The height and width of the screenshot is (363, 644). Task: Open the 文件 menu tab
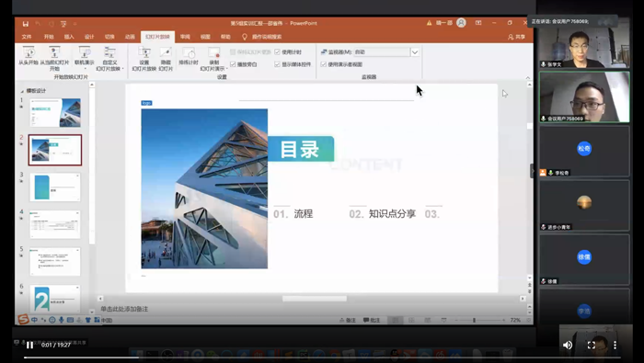(x=27, y=37)
